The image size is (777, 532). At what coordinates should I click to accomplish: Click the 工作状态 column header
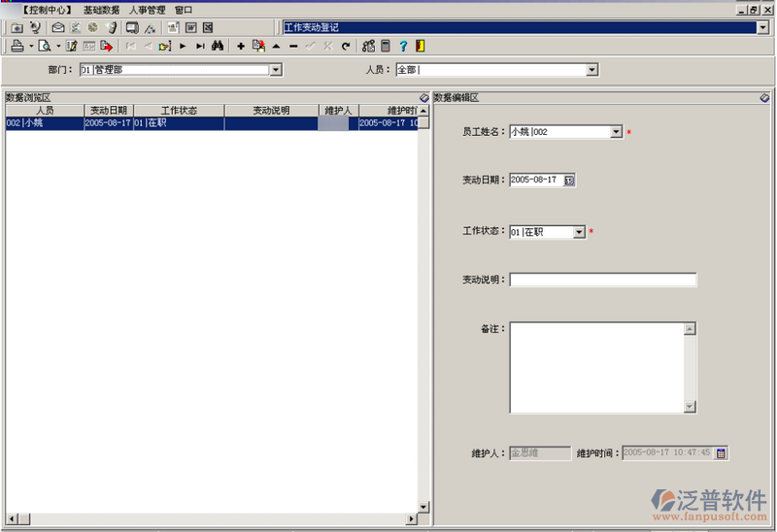click(x=179, y=111)
